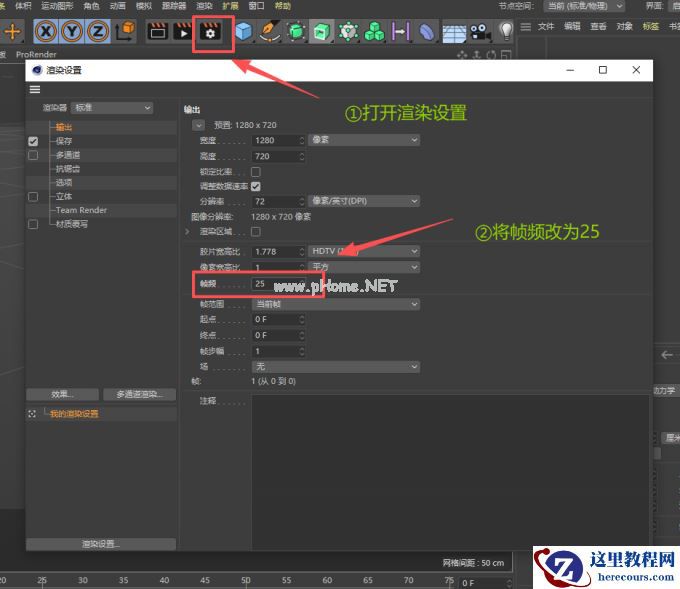Toggle the Y axis lock
This screenshot has height=589, width=680.
coord(72,31)
